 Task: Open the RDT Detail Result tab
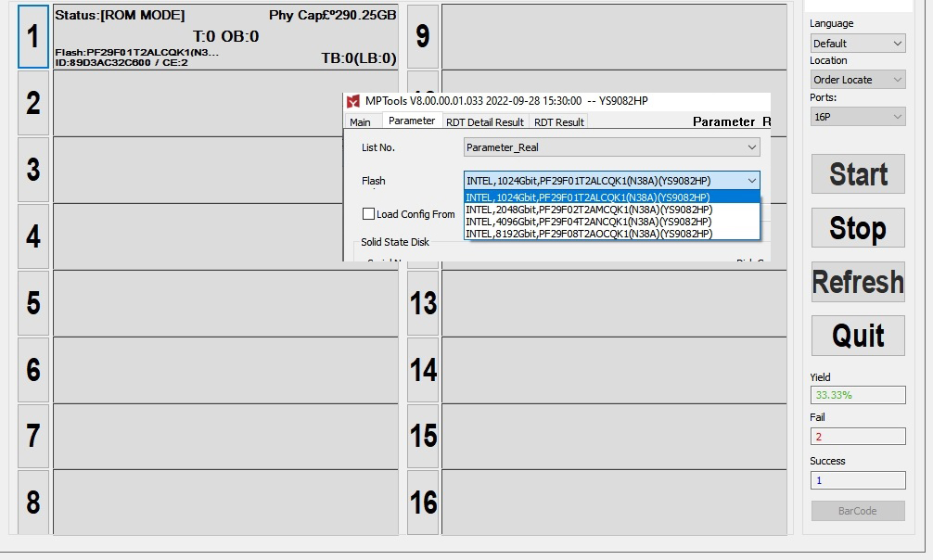(485, 122)
